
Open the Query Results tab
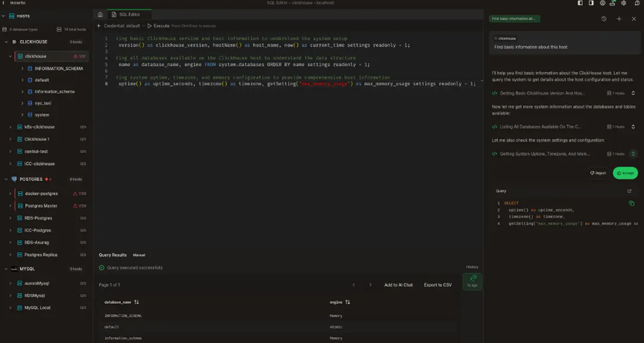click(113, 255)
